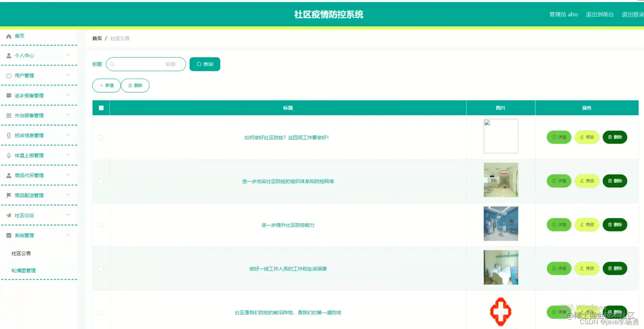Screen dimensions: 644x329
Task: Expand the 返乡报备管理 chevron
Action: pos(68,95)
